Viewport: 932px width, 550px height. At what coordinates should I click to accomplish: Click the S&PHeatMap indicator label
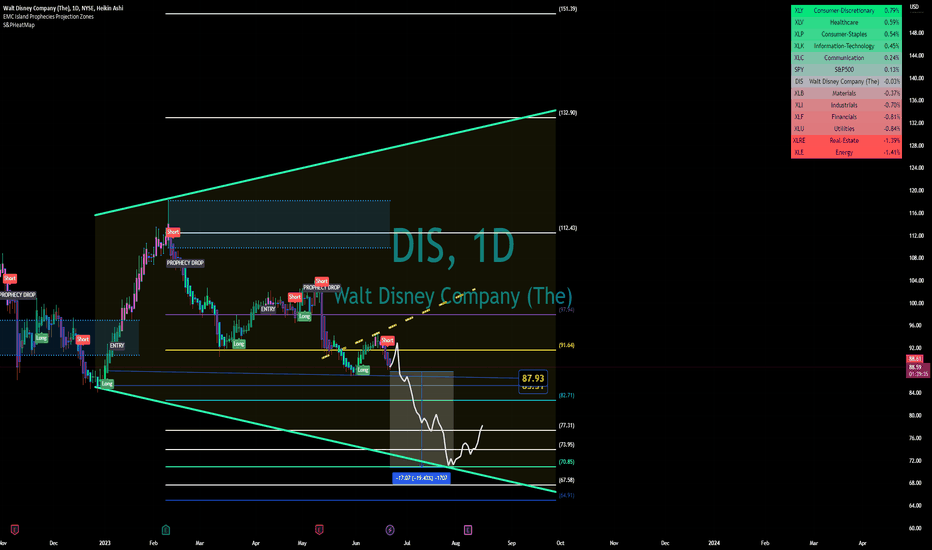click(x=18, y=25)
